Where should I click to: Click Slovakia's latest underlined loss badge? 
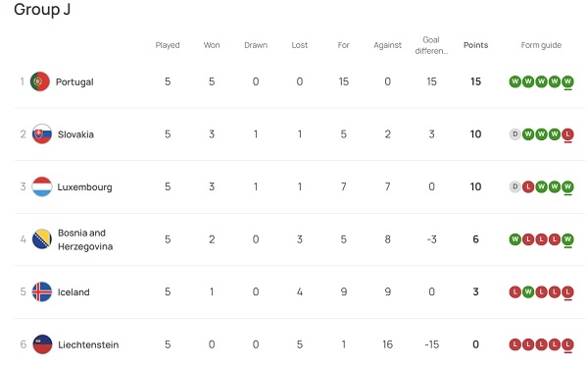567,134
